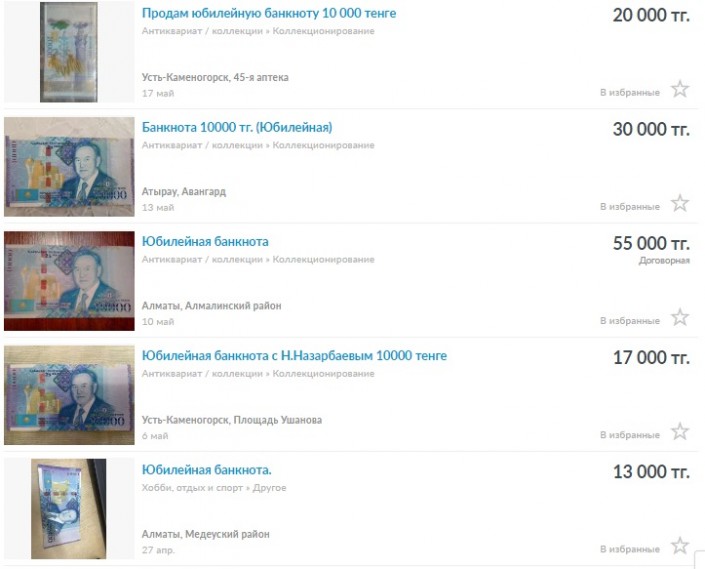Star the 55 000 tenge listing

(x=680, y=317)
